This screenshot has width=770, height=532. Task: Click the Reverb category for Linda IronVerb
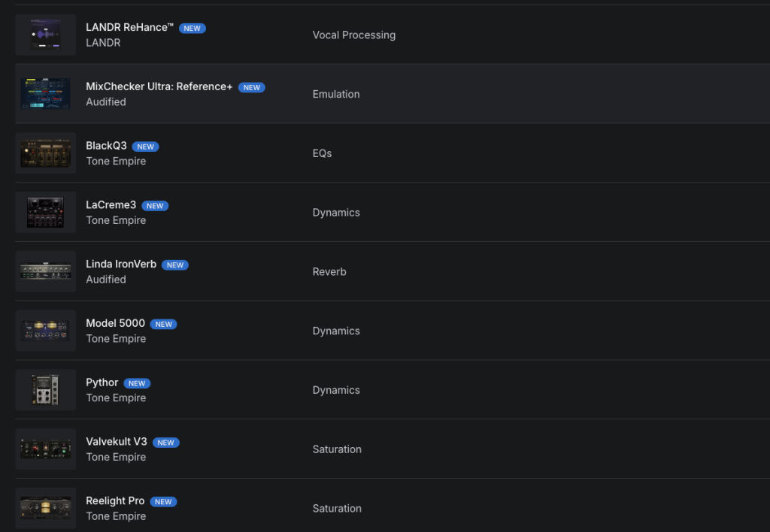pyautogui.click(x=329, y=272)
